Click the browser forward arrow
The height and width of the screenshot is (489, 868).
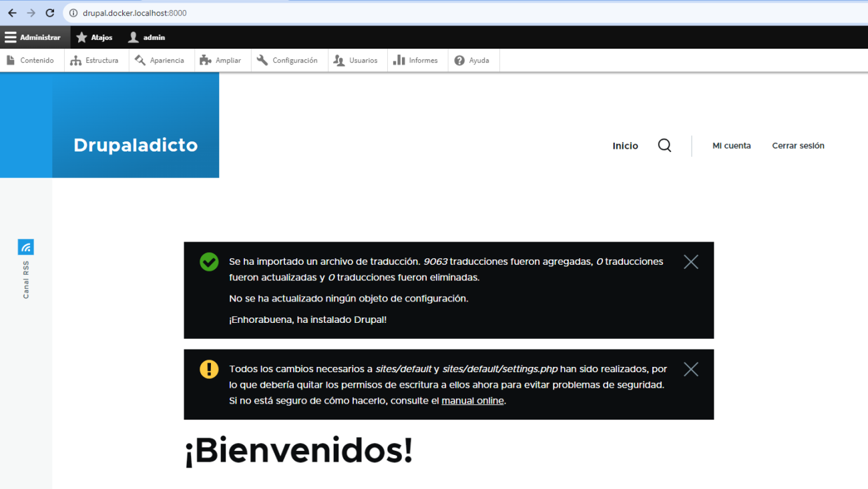point(31,13)
